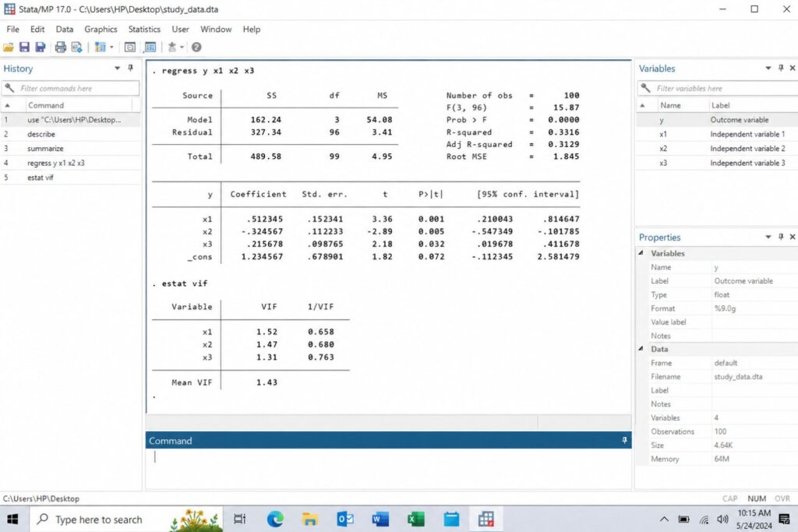Open the Variables panel options dropdown
This screenshot has width=798, height=532.
[x=768, y=68]
